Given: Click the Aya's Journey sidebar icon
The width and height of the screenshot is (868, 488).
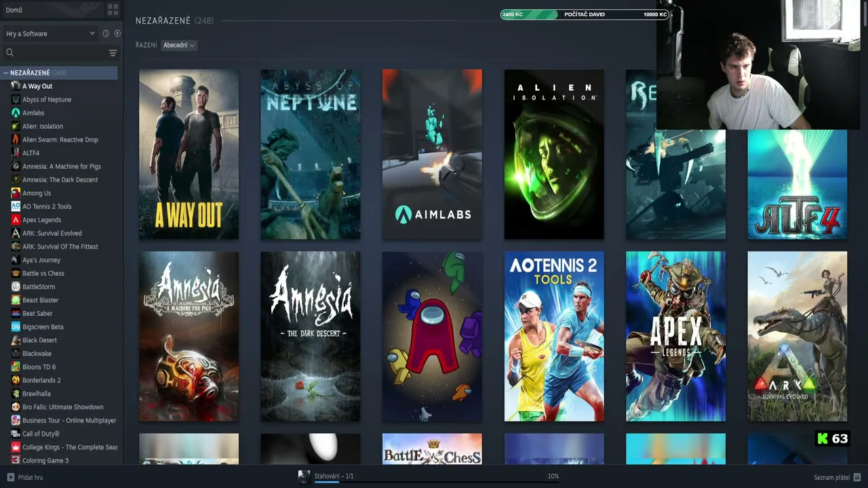Looking at the screenshot, I should [x=16, y=260].
